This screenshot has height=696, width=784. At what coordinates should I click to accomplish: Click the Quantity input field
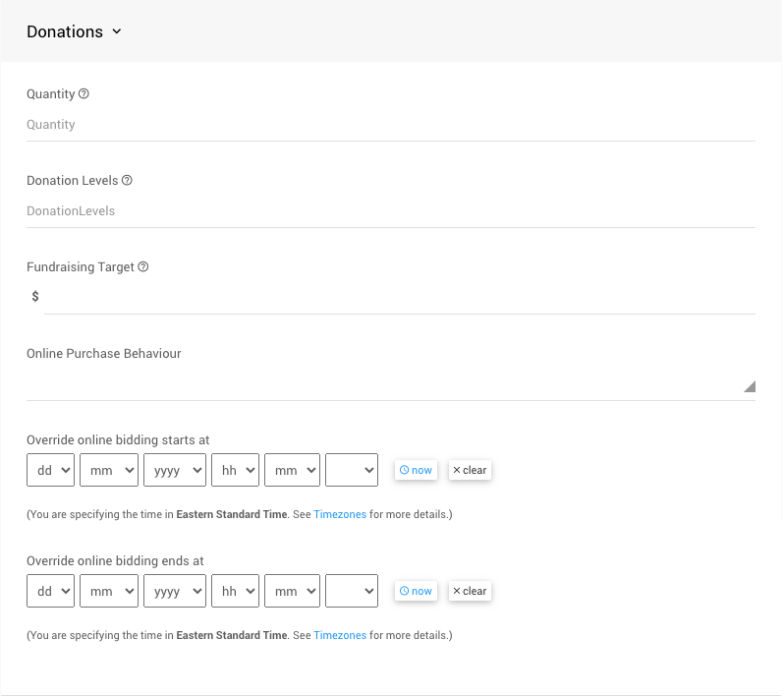(x=390, y=125)
